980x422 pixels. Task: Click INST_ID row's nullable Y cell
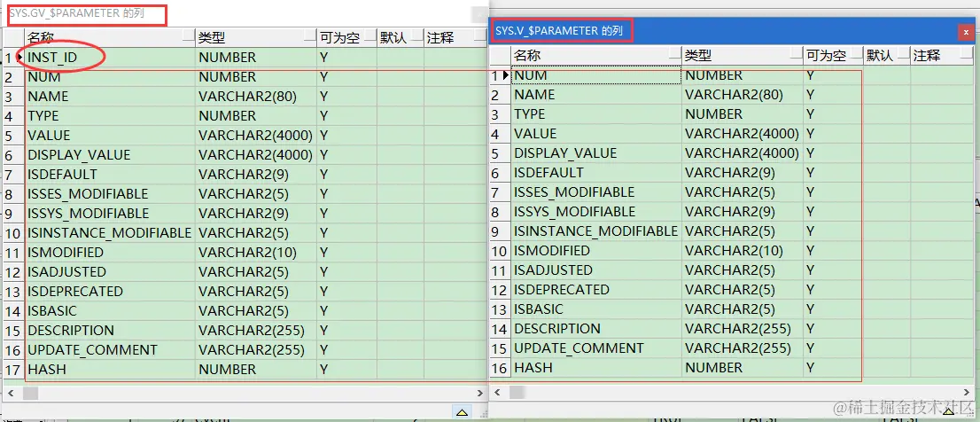point(346,58)
